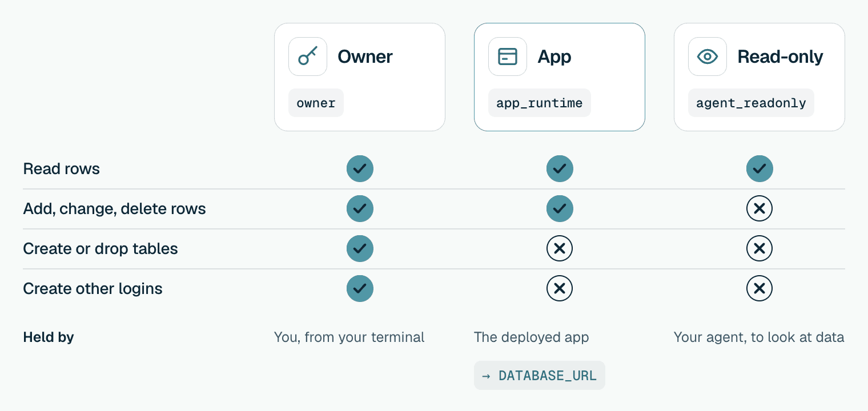Click Owner's checkmark for Create other logins
Screen dimensions: 868x411
click(x=360, y=289)
